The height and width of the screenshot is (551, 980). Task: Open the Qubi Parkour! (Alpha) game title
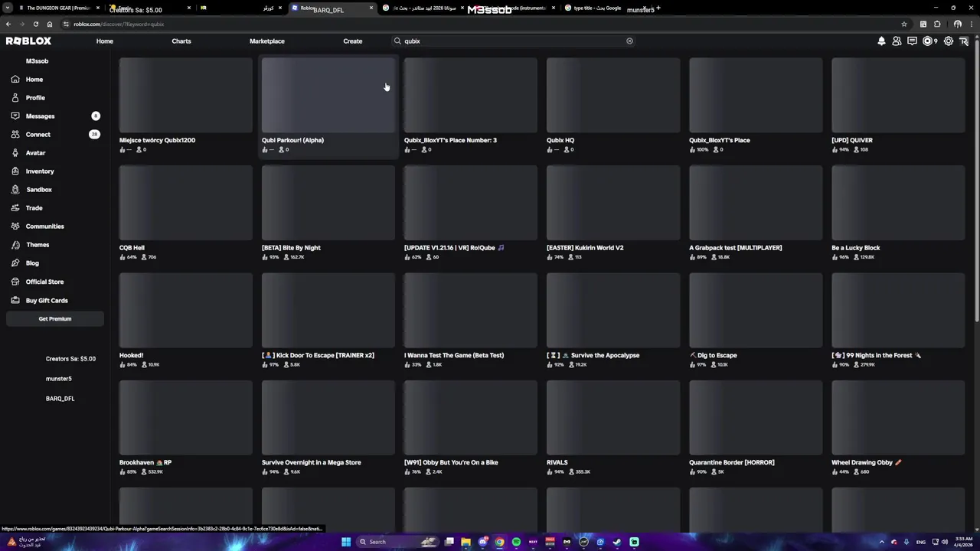[x=292, y=140]
